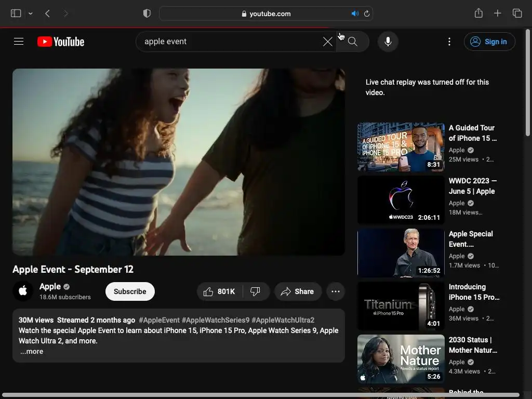532x399 pixels.
Task: Open the Apple Special Event thumbnail
Action: 401,253
